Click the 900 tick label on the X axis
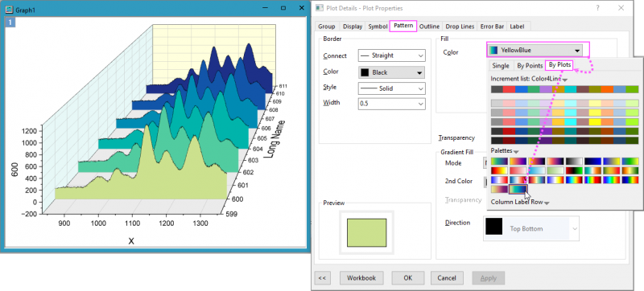 tap(64, 223)
